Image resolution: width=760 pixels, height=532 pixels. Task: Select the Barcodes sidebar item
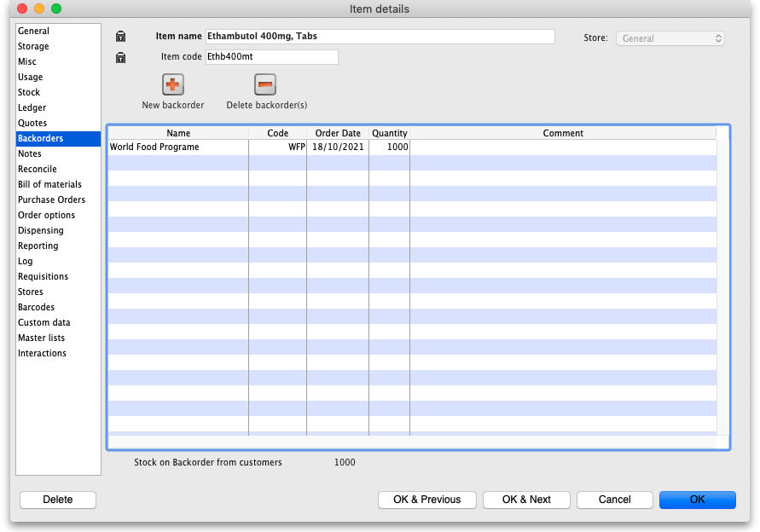click(x=36, y=307)
